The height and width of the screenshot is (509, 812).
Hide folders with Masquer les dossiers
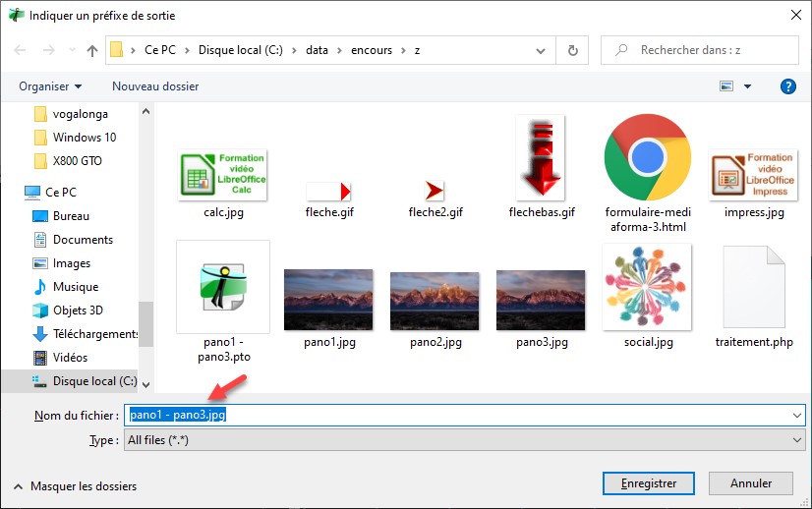pyautogui.click(x=75, y=485)
